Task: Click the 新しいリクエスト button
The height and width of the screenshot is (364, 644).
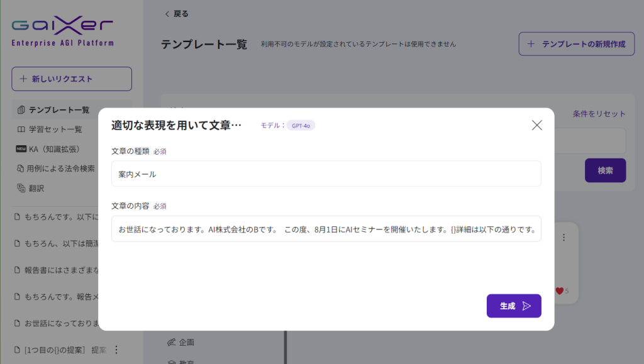Action: 72,79
